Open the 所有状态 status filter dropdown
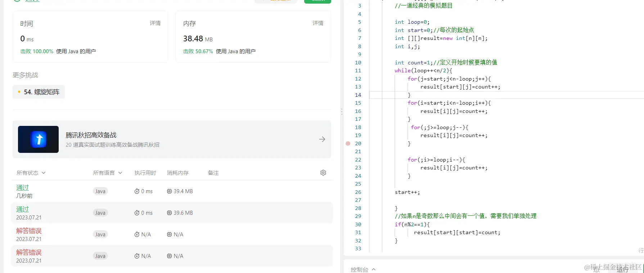 point(31,173)
